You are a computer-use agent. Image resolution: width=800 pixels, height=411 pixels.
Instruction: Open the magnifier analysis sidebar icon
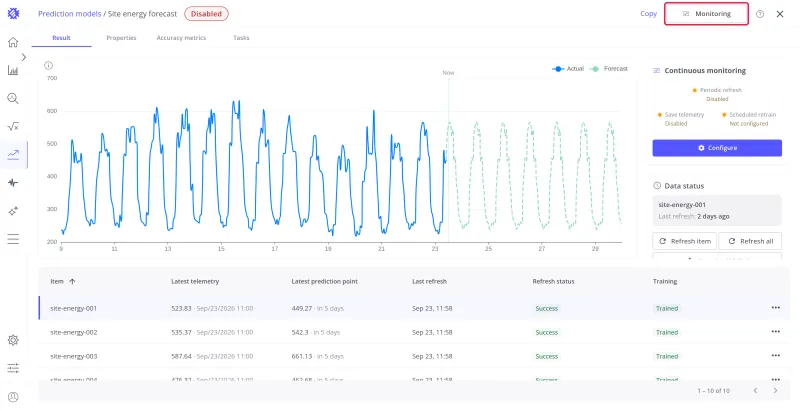click(x=13, y=98)
